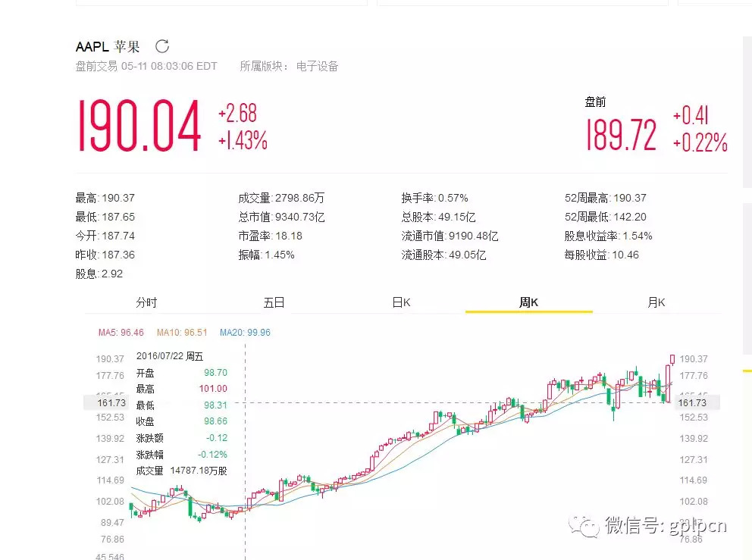Click the tooltip 最低 98.31 row
The height and width of the screenshot is (560, 752).
(182, 405)
